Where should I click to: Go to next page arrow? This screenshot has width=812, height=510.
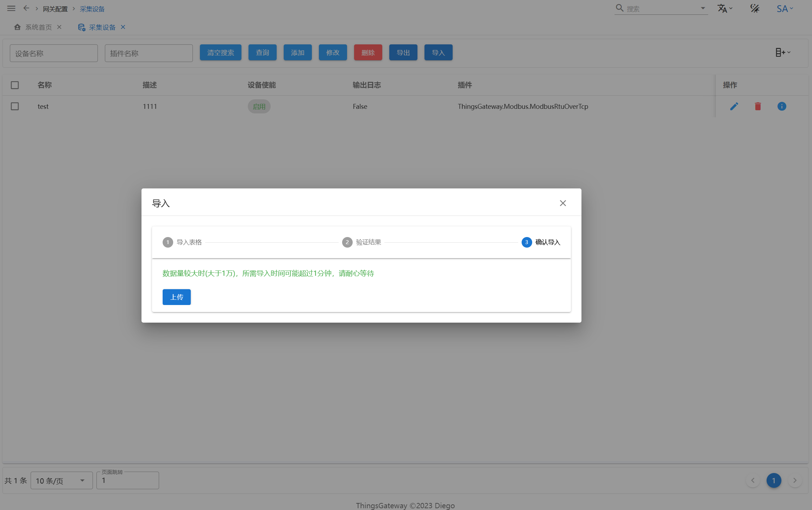pos(795,480)
